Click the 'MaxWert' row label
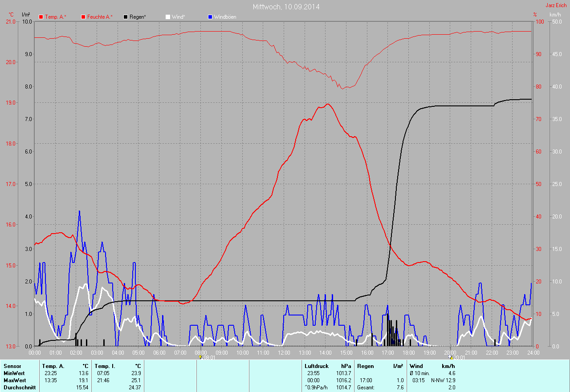Viewport: 570px width, 392px height. coord(15,380)
